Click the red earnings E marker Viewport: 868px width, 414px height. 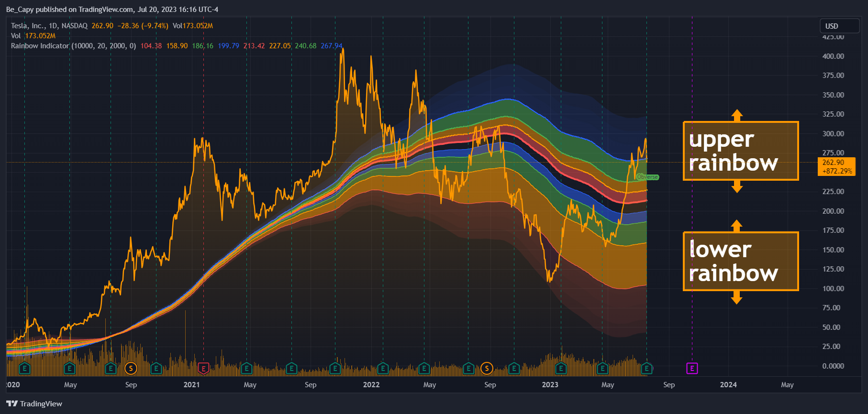pos(203,369)
